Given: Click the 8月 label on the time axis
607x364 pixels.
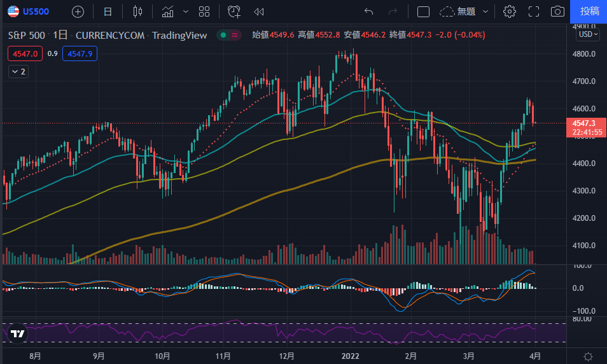Looking at the screenshot, I should click(35, 356).
